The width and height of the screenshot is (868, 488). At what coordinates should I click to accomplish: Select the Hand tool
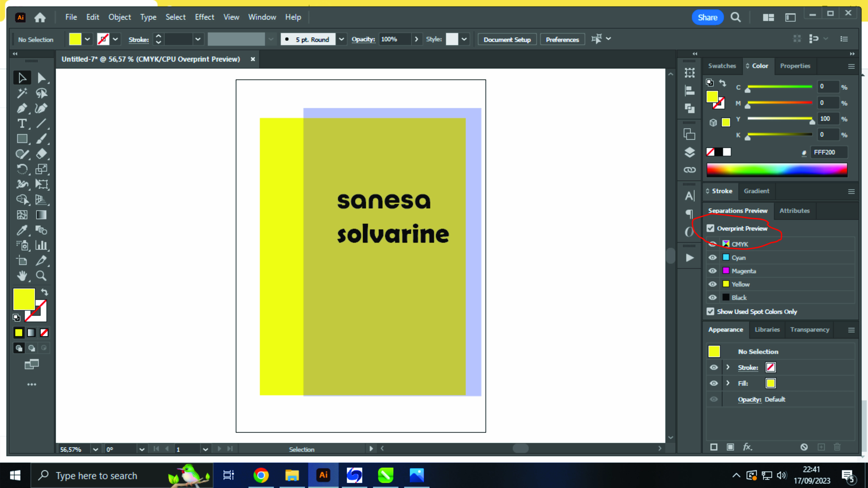pos(22,276)
